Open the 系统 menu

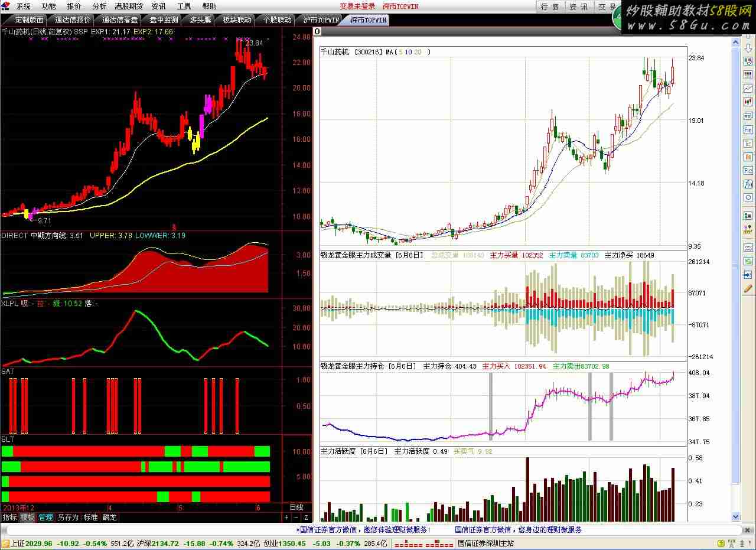[x=24, y=6]
